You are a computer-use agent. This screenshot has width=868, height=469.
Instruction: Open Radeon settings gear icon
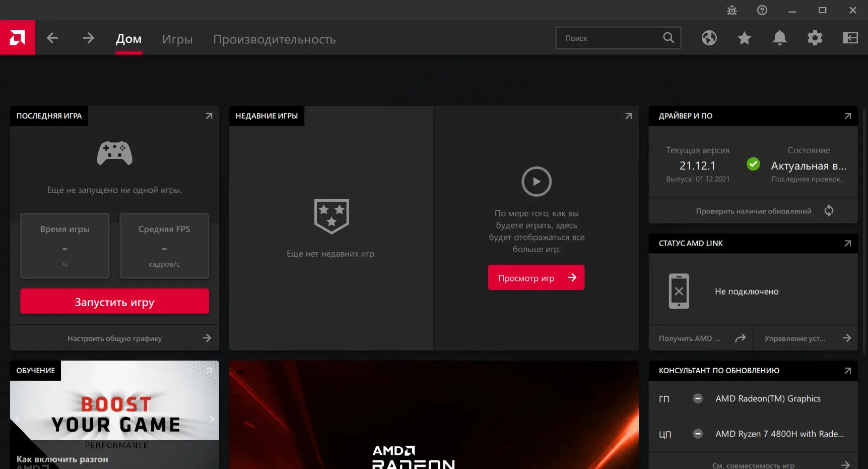coord(815,38)
